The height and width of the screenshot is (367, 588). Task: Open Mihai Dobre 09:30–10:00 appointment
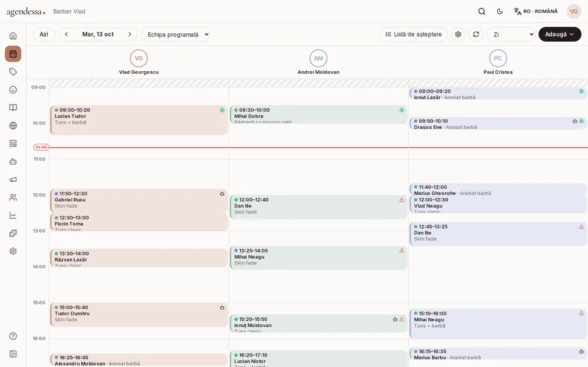(319, 114)
